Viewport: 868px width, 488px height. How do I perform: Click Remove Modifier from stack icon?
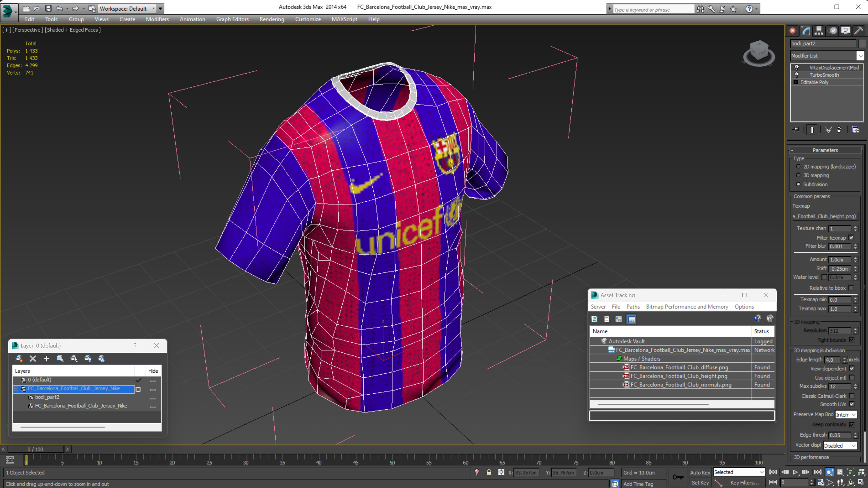click(x=839, y=130)
